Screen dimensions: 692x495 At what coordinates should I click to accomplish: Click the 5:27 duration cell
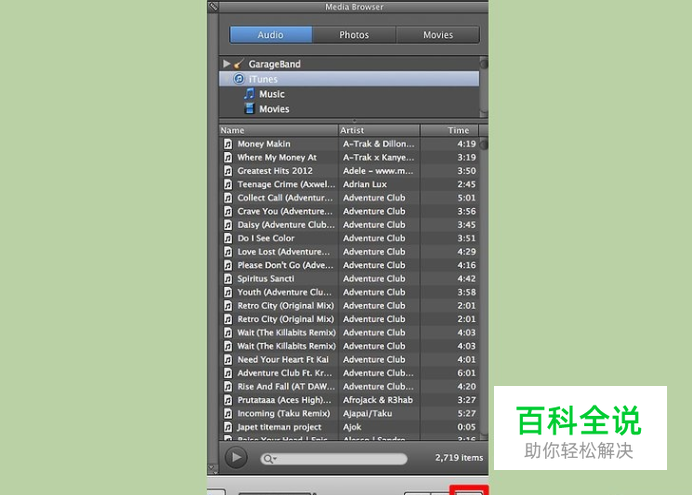466,413
